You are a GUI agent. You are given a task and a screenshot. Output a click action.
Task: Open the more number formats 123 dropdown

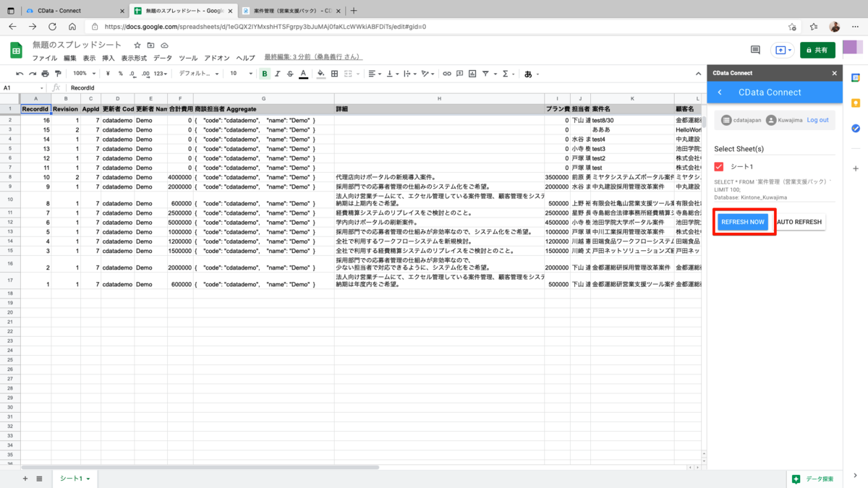pyautogui.click(x=161, y=74)
